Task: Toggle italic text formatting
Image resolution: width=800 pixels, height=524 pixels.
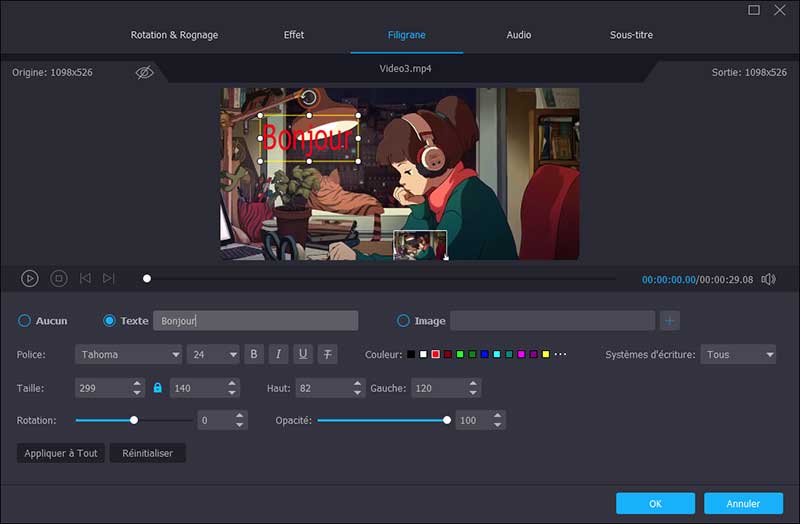Action: click(278, 354)
